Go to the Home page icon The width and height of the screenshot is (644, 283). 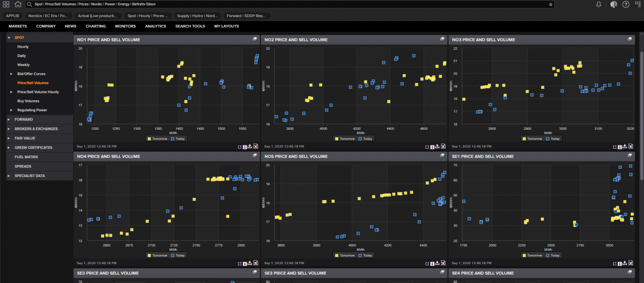pyautogui.click(x=18, y=4)
